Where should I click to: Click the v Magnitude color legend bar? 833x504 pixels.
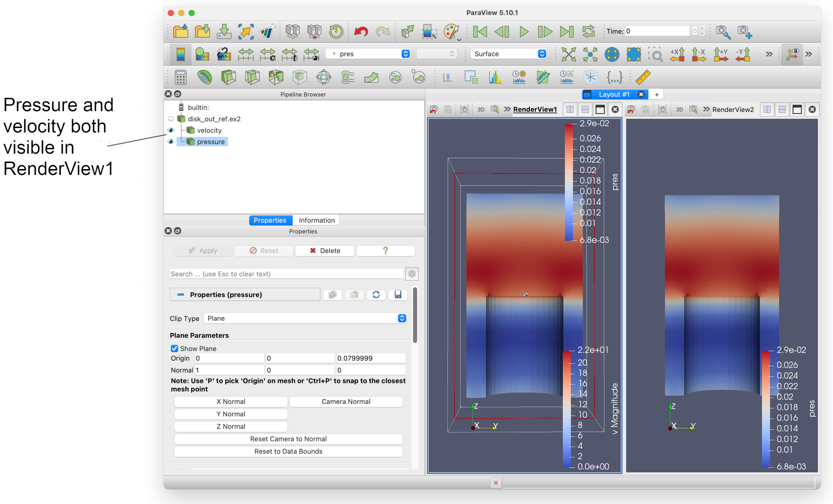567,409
